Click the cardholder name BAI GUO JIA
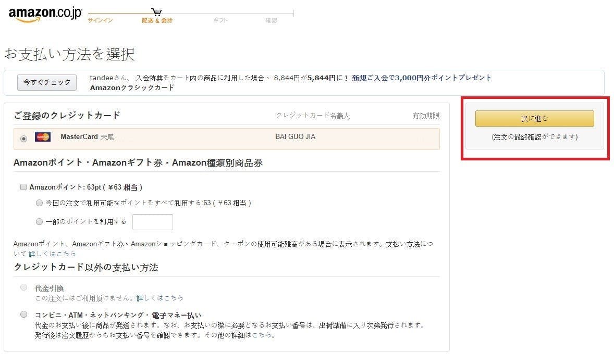Viewport: 614px width, 364px height. [295, 136]
